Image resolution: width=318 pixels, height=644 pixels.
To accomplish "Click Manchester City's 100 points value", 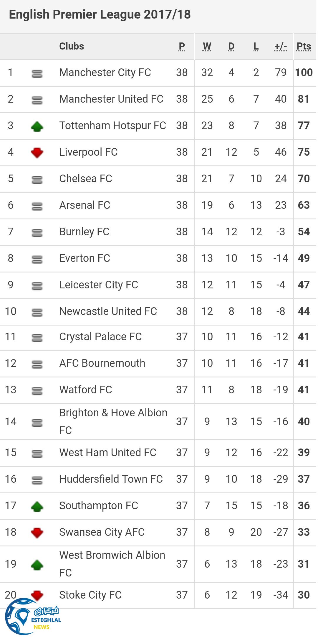I will pyautogui.click(x=304, y=73).
